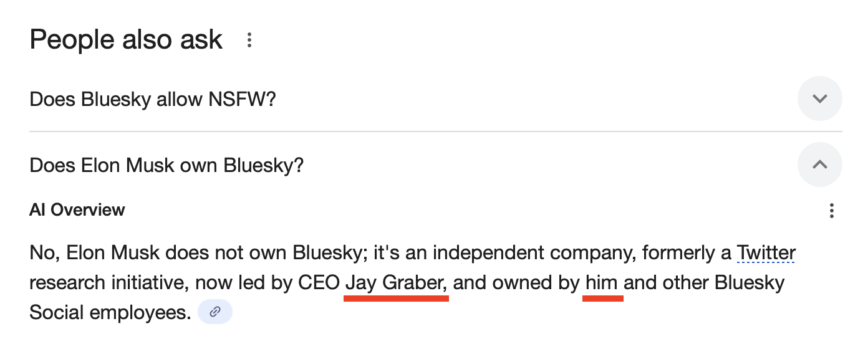Click the words 'Social employees' in the answer
The height and width of the screenshot is (349, 868).
tap(110, 312)
